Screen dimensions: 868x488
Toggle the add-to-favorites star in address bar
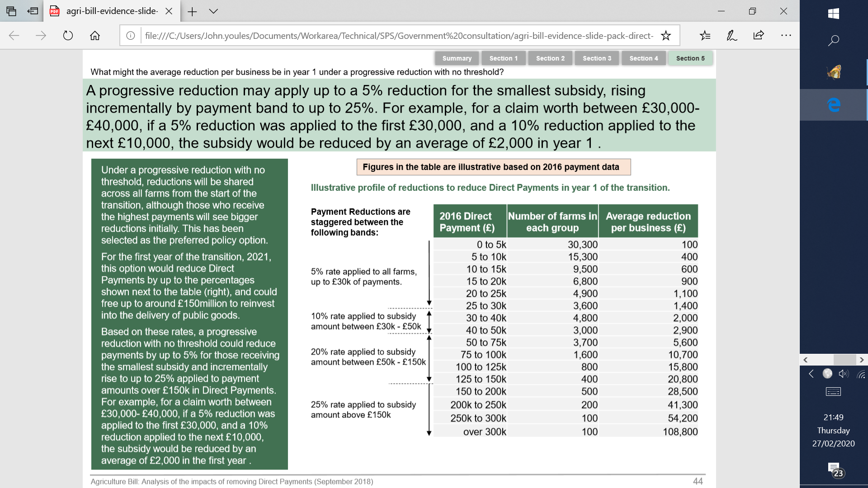tap(665, 35)
